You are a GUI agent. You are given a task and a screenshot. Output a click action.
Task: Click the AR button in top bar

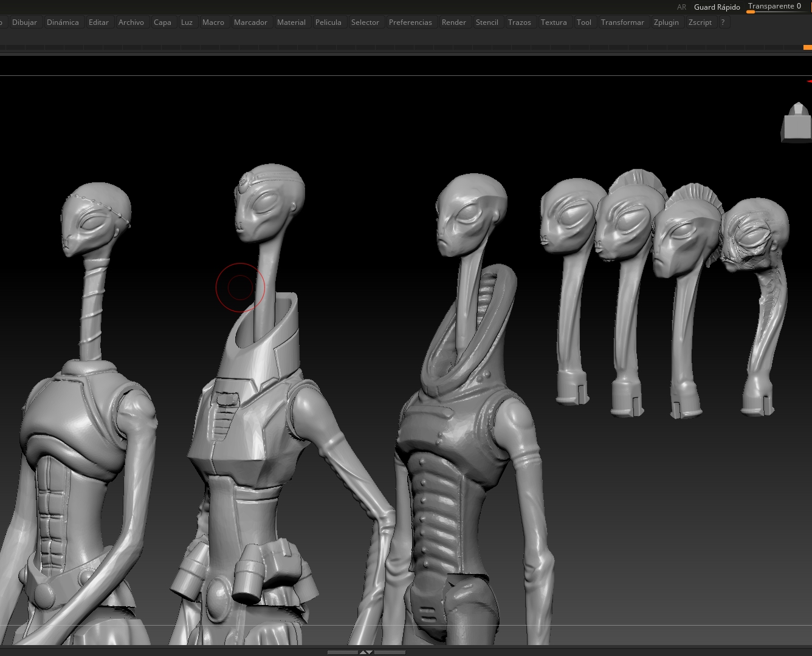point(681,7)
